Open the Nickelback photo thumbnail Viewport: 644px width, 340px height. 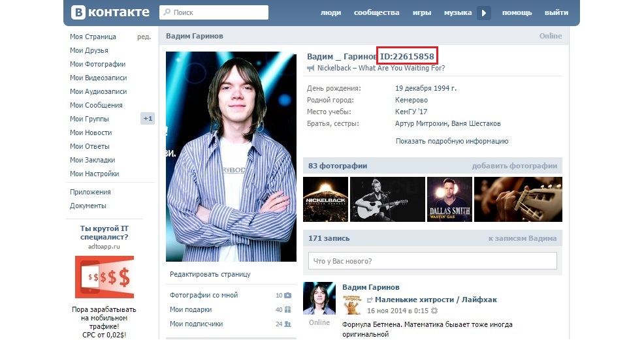(325, 199)
